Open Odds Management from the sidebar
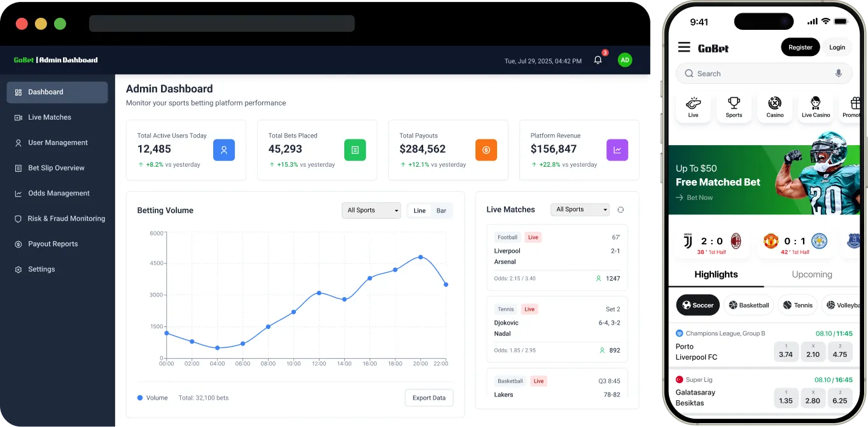868x427 pixels. 57,193
